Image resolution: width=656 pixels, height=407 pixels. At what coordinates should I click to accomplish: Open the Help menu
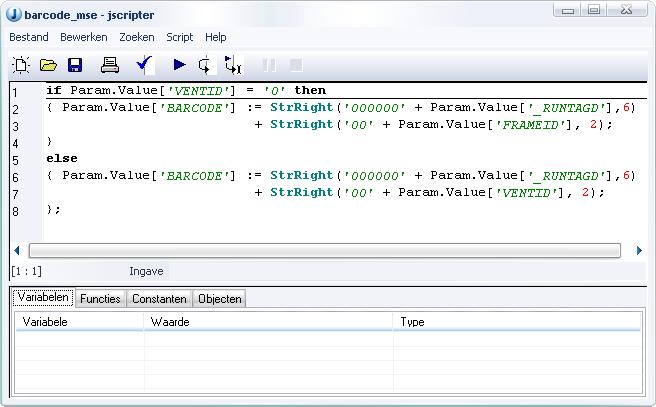coord(215,37)
